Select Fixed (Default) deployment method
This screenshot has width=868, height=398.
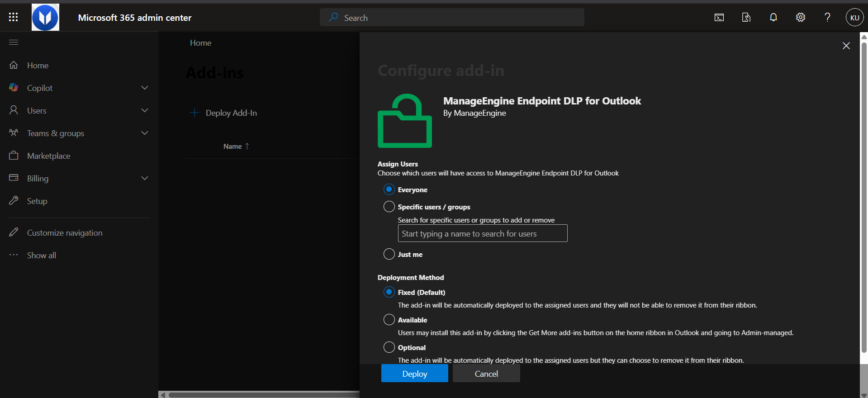[x=389, y=292]
